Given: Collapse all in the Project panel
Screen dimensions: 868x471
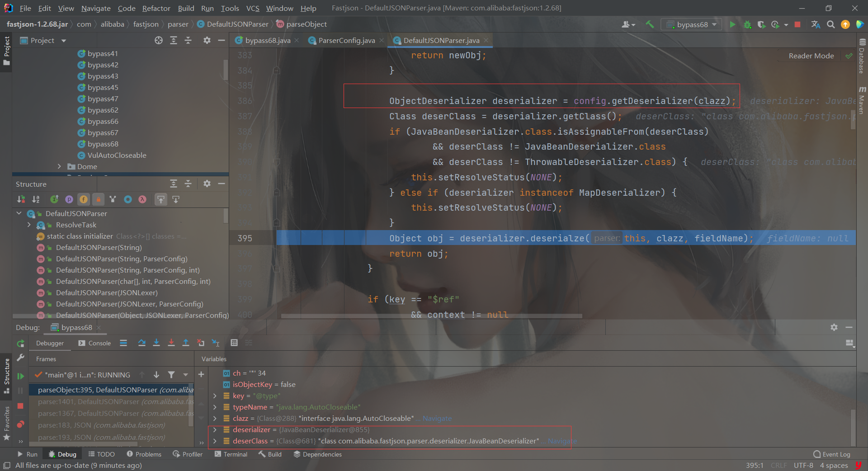Looking at the screenshot, I should coord(188,40).
